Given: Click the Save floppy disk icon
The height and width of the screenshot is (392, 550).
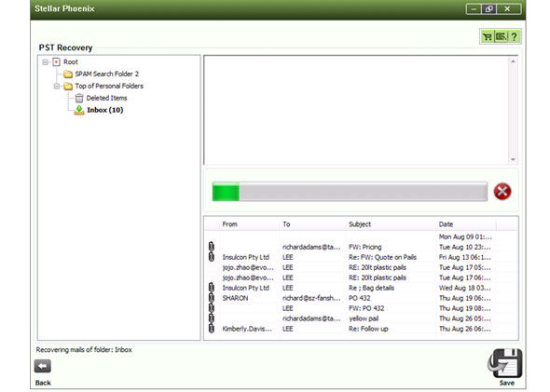Looking at the screenshot, I should [x=506, y=362].
